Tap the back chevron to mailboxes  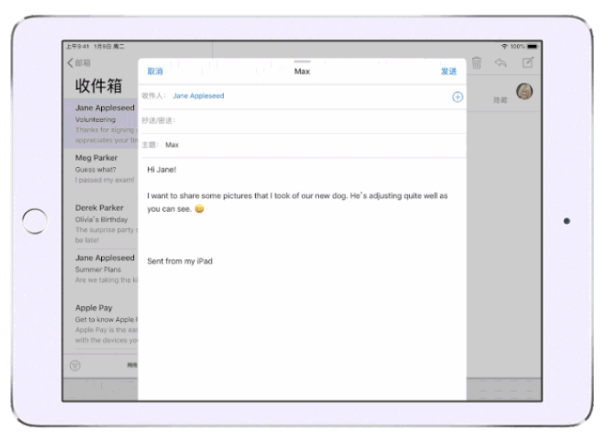point(71,63)
